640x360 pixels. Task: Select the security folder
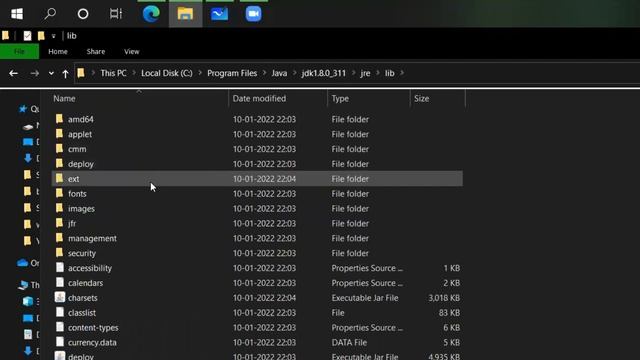(82, 253)
